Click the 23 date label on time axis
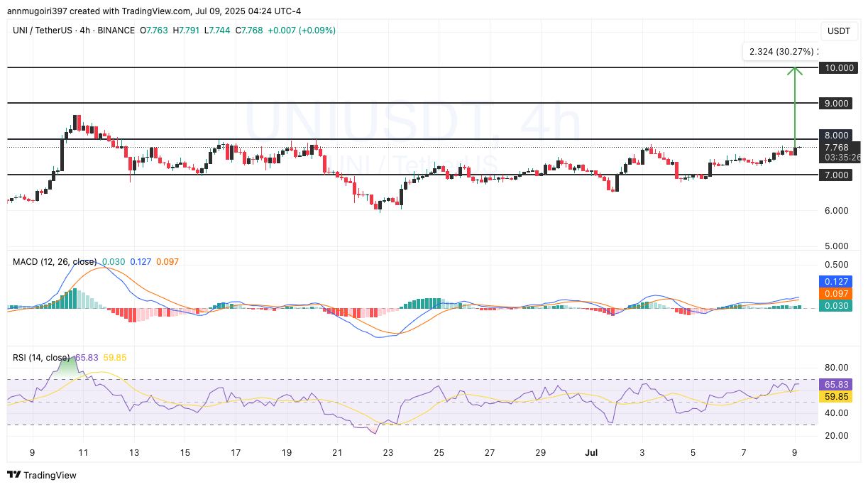 [x=388, y=452]
